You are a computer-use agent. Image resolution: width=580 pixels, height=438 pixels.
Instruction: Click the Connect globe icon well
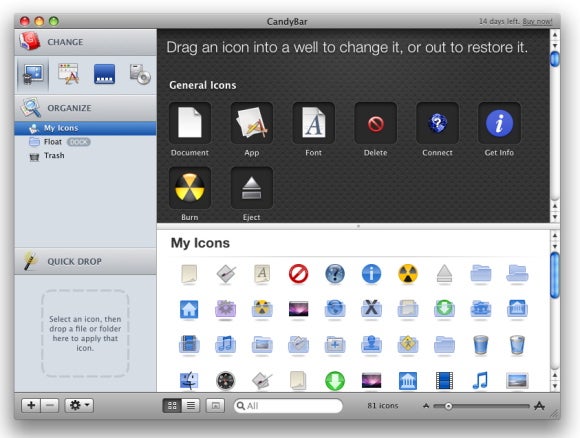pos(437,123)
